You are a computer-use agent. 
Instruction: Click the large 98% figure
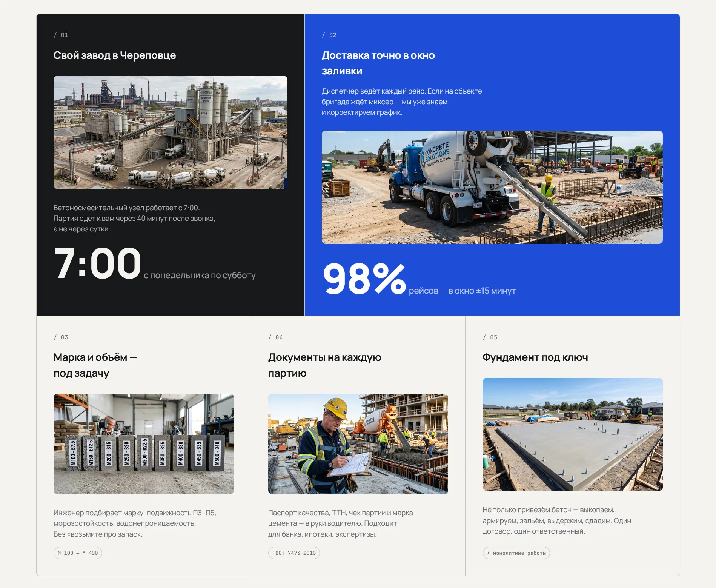pyautogui.click(x=364, y=279)
